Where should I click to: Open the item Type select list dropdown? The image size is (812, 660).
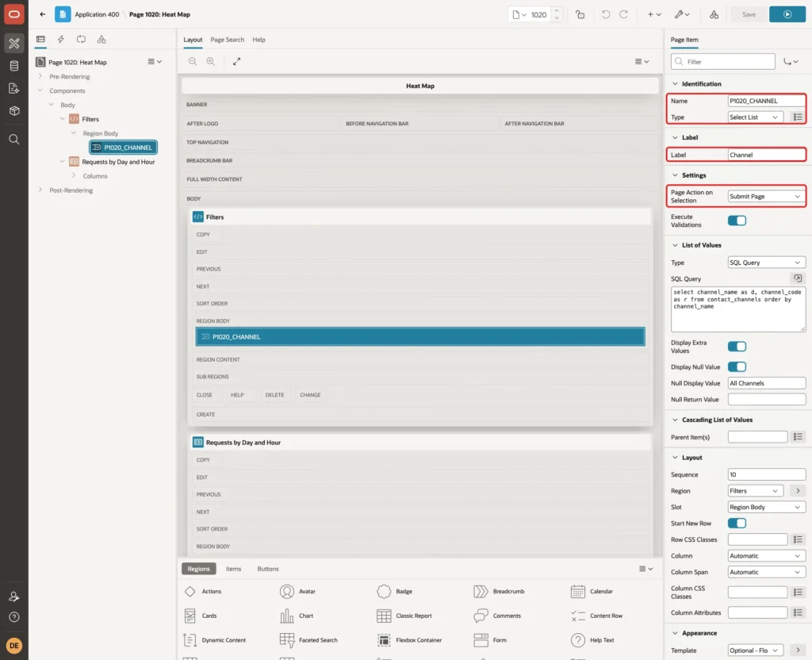pyautogui.click(x=755, y=117)
